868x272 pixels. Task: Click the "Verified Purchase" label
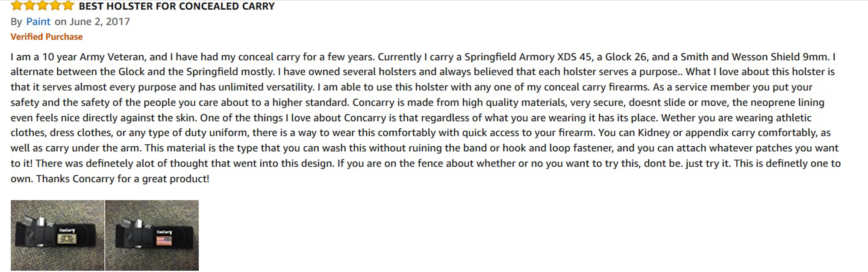pos(47,37)
